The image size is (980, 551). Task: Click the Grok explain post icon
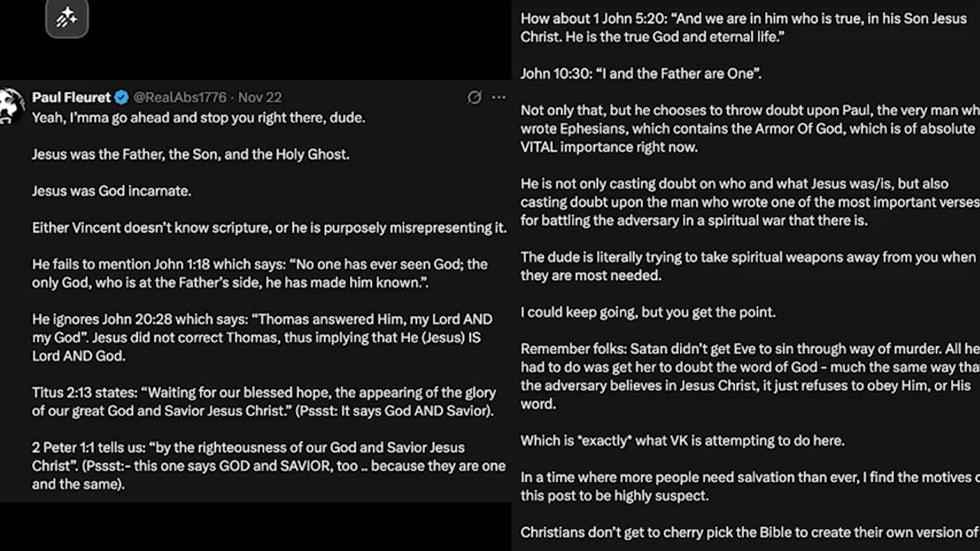pos(475,97)
